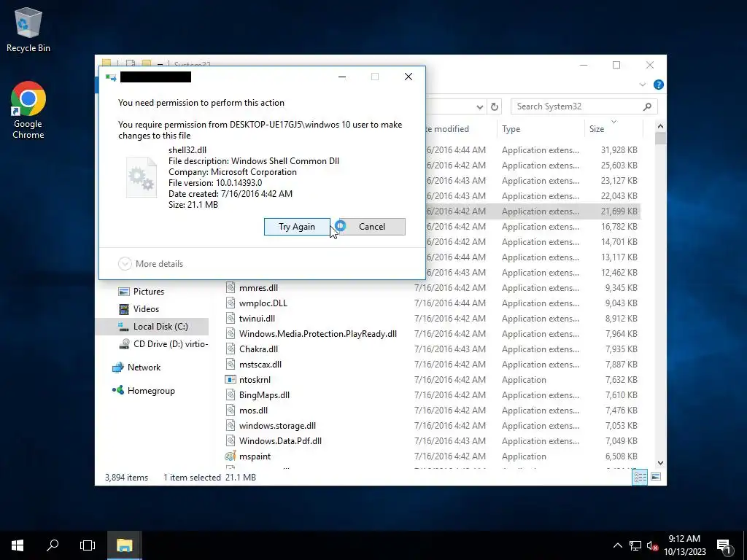Select the mmres.dll file
747x560 pixels.
(x=259, y=288)
